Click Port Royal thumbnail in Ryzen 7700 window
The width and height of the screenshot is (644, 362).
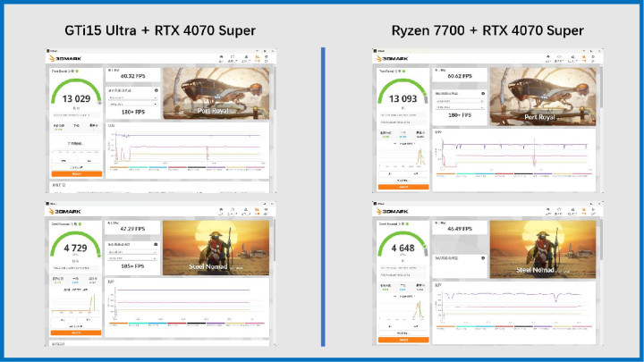point(543,97)
